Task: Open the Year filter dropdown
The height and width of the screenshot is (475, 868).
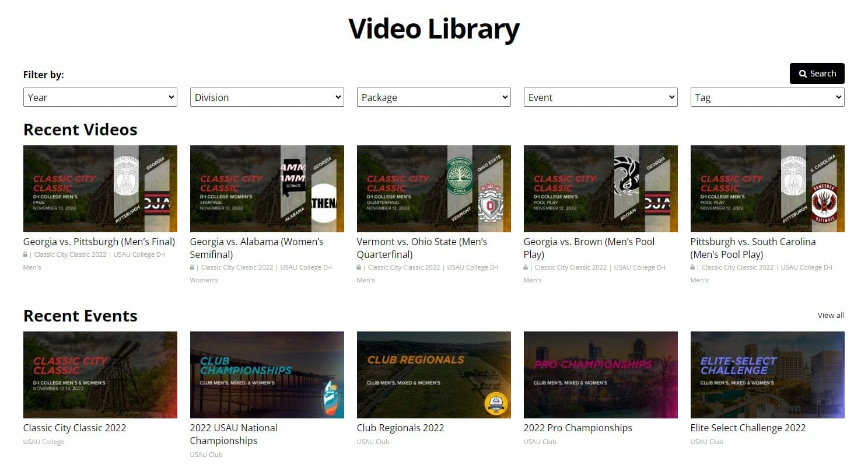Action: tap(100, 97)
